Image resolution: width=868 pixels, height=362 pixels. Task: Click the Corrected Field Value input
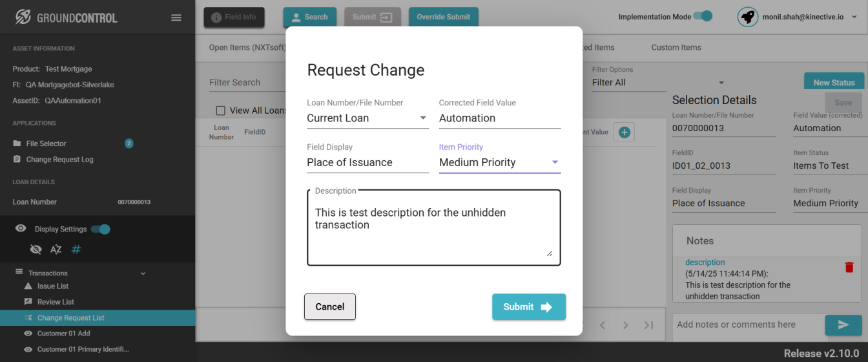tap(499, 118)
